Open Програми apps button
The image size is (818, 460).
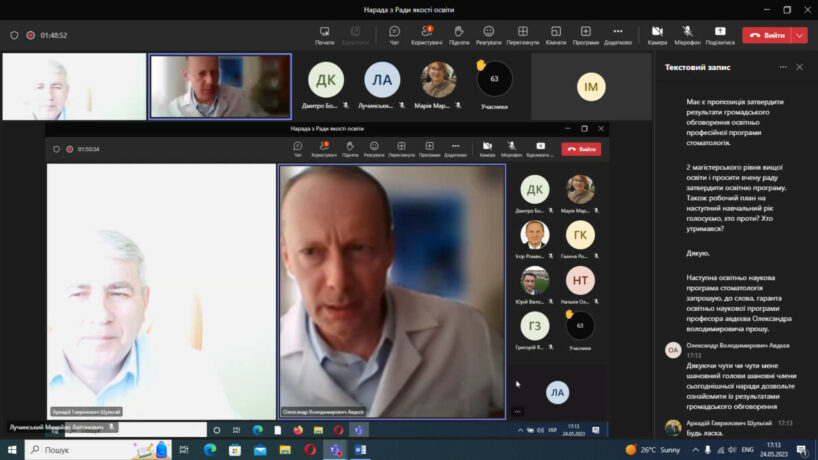tap(586, 35)
